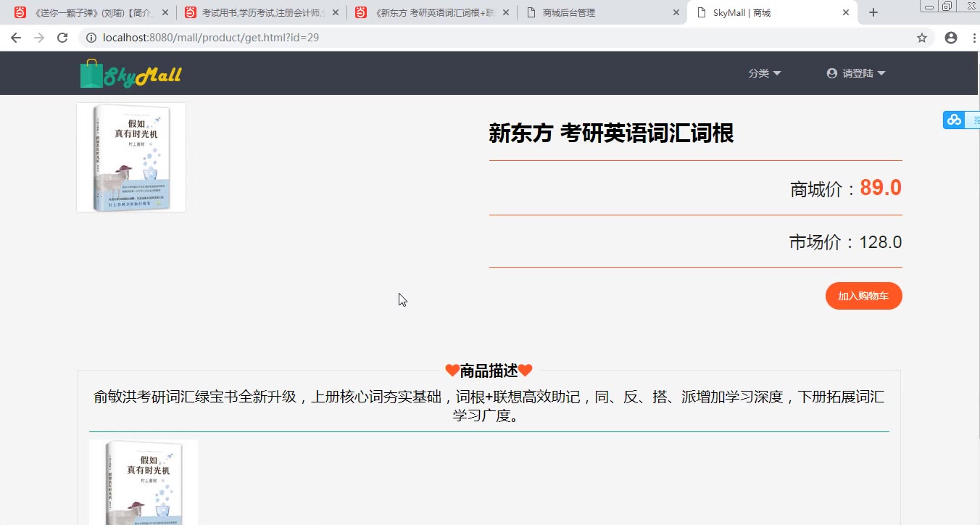Image resolution: width=980 pixels, height=525 pixels.
Task: Click the browser back arrow
Action: pos(16,38)
